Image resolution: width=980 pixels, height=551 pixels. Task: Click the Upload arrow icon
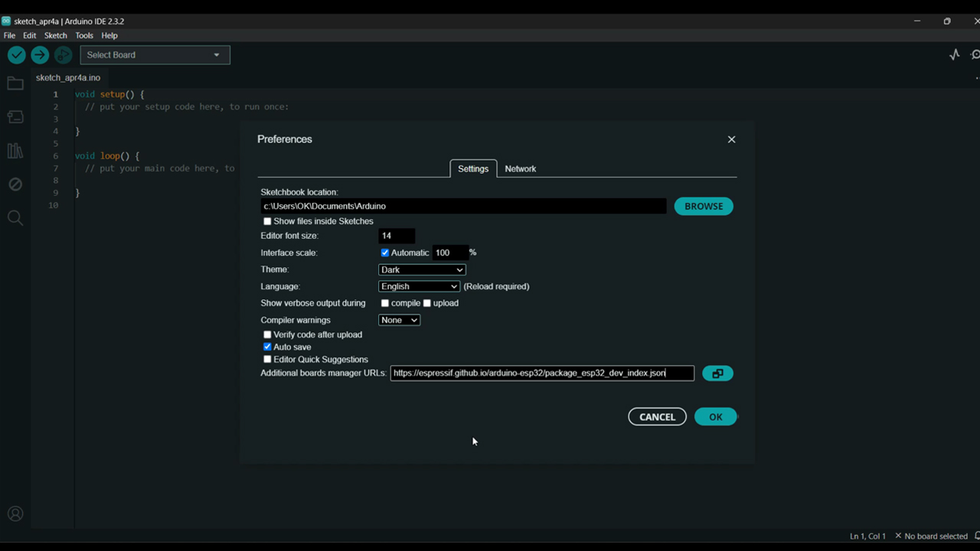[40, 55]
